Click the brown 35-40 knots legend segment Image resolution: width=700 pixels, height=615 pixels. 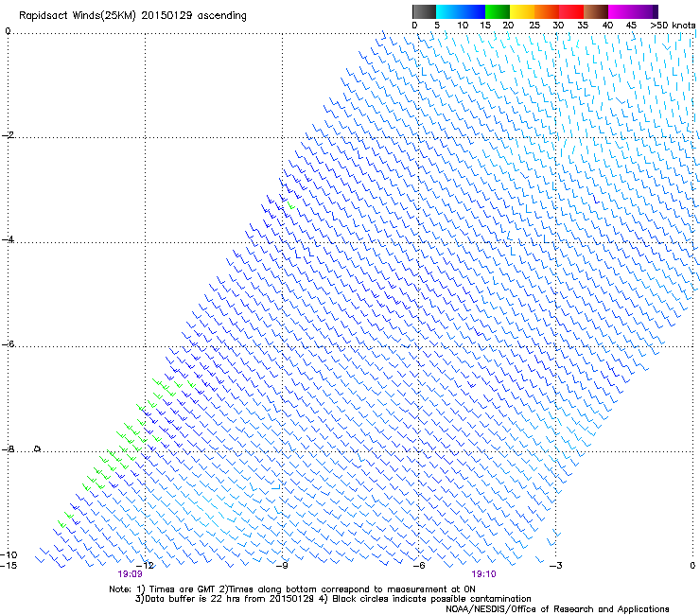(596, 11)
